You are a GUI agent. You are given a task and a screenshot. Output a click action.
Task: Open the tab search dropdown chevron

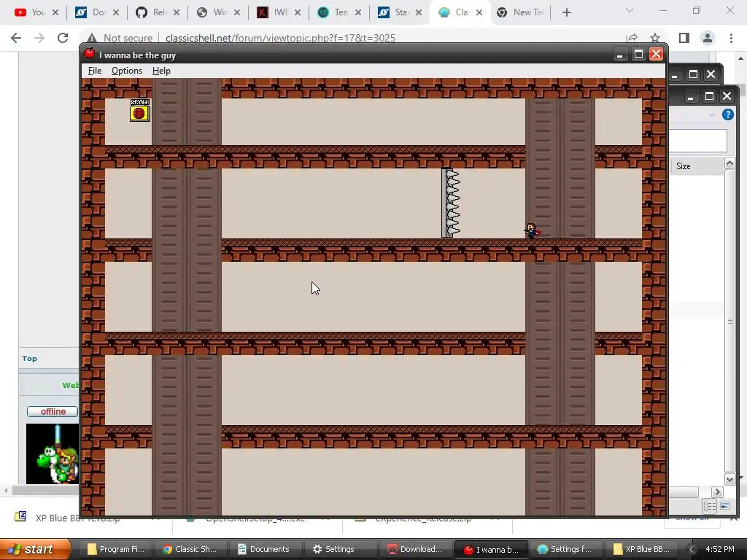tap(630, 10)
